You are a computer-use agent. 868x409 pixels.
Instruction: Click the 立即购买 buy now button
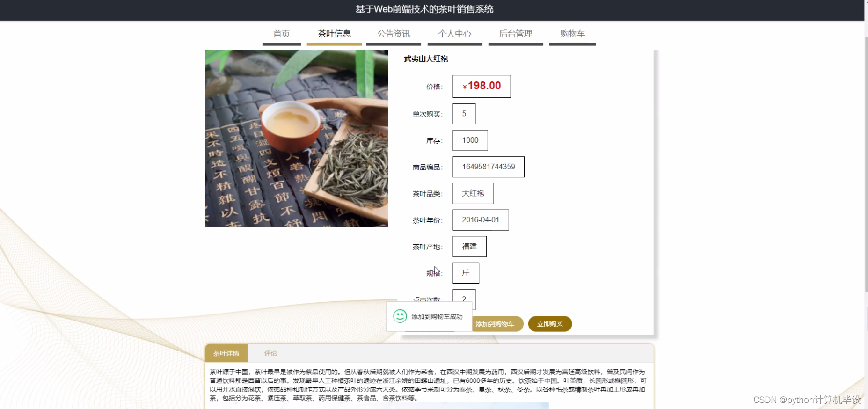550,324
